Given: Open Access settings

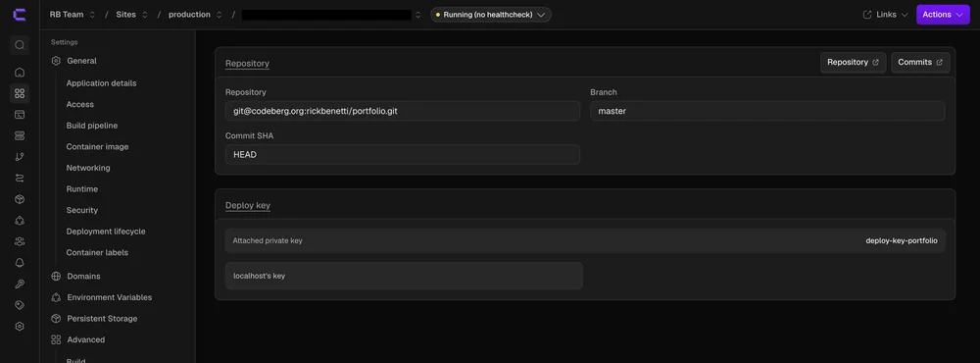Looking at the screenshot, I should point(80,105).
